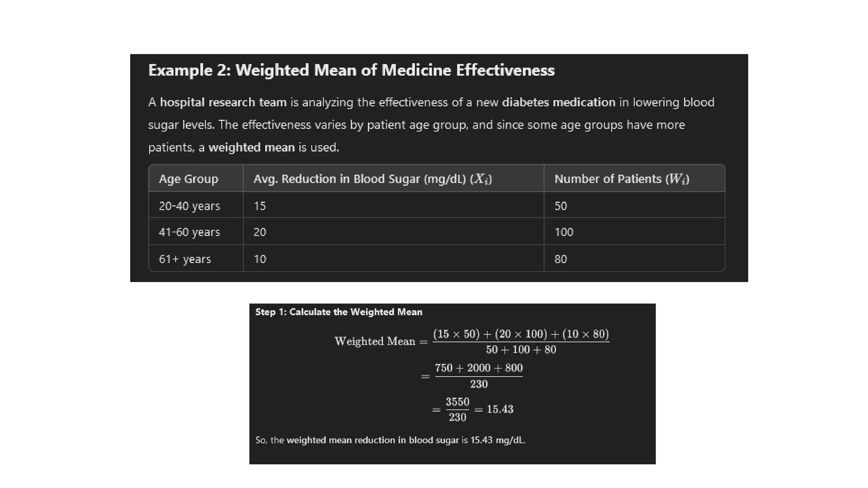Click the '41-60 years' table cell

pos(189,232)
